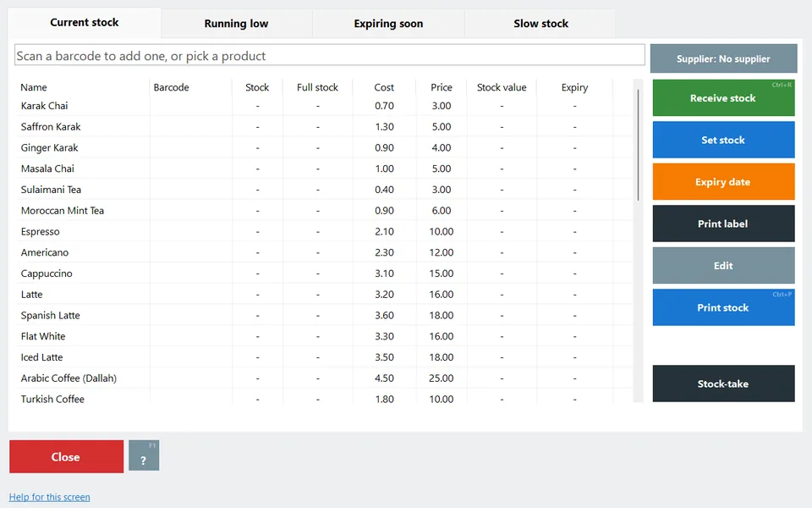Select the Latte product row
This screenshot has width=812, height=508.
(325, 295)
